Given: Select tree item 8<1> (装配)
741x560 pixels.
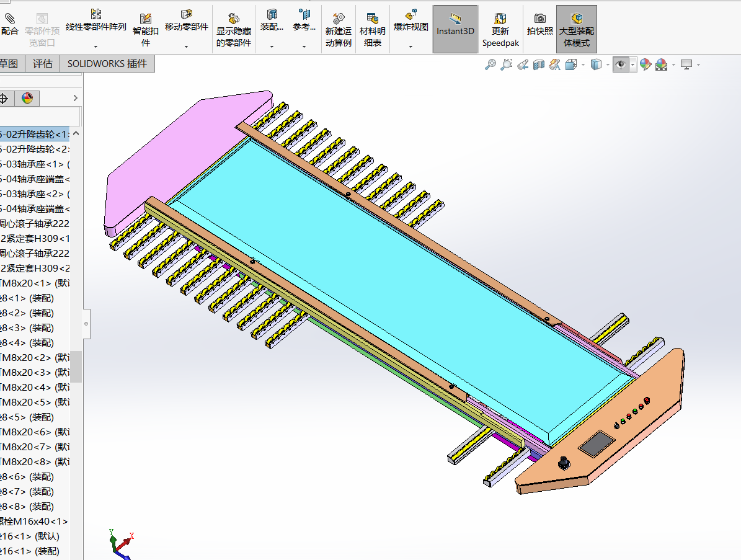Looking at the screenshot, I should click(27, 298).
